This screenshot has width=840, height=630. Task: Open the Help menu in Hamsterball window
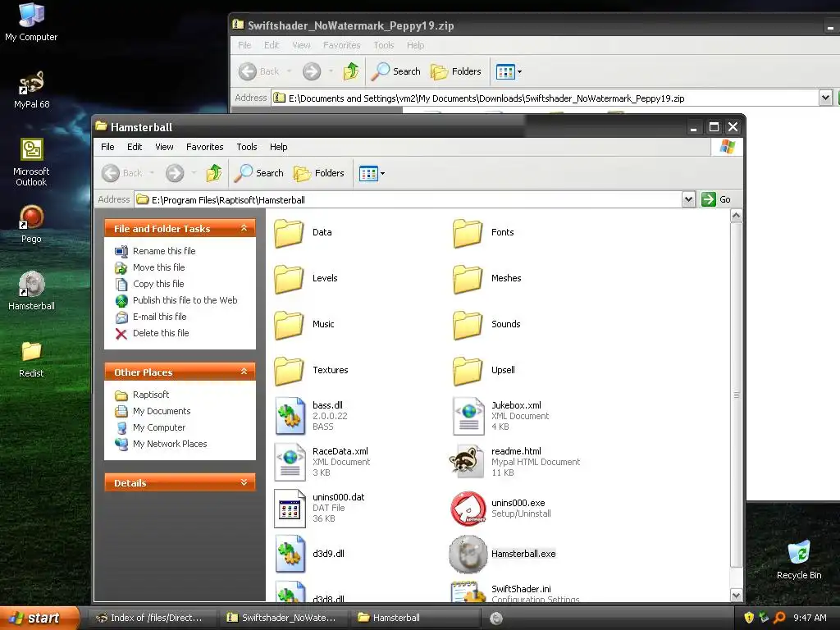point(279,147)
